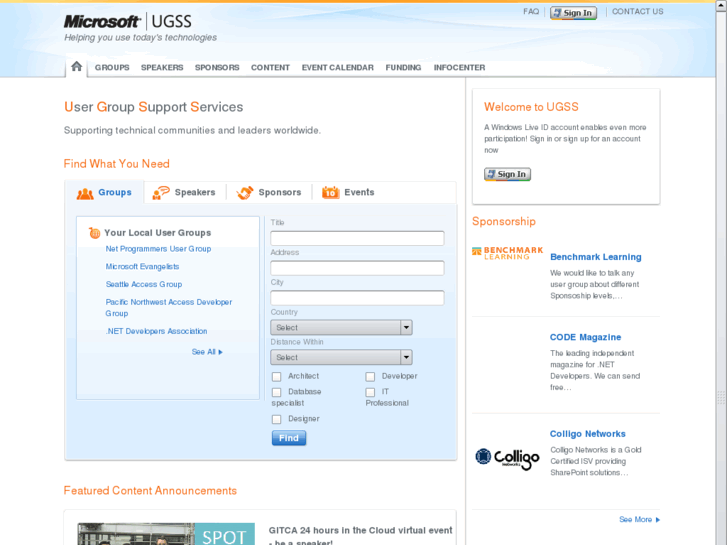The height and width of the screenshot is (545, 727).
Task: Open the GROUPS navigation menu
Action: click(x=112, y=68)
